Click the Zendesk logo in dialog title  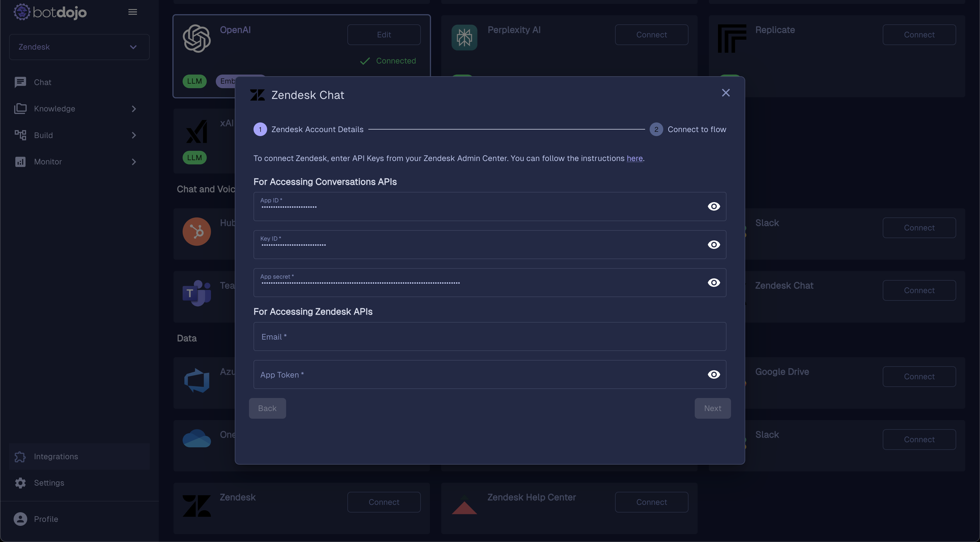click(x=257, y=95)
